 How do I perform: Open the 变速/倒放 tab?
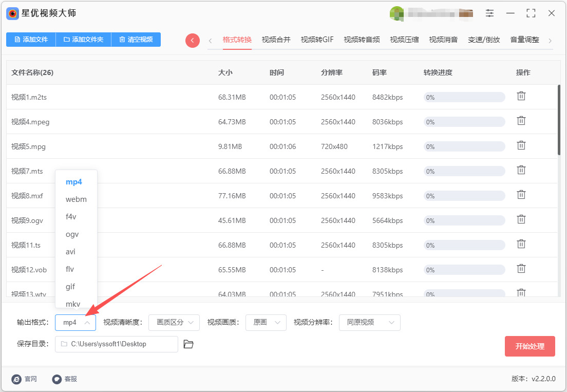(x=484, y=40)
